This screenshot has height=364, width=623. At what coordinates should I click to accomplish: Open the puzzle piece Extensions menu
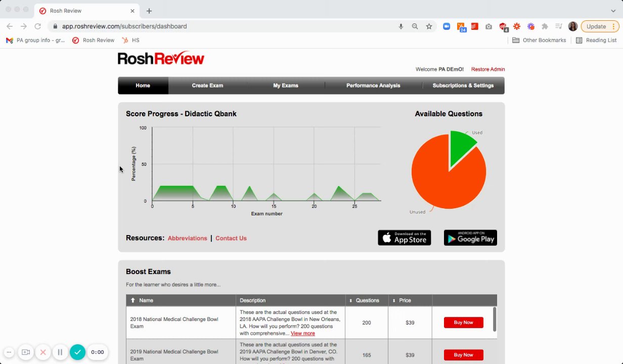[x=545, y=26]
